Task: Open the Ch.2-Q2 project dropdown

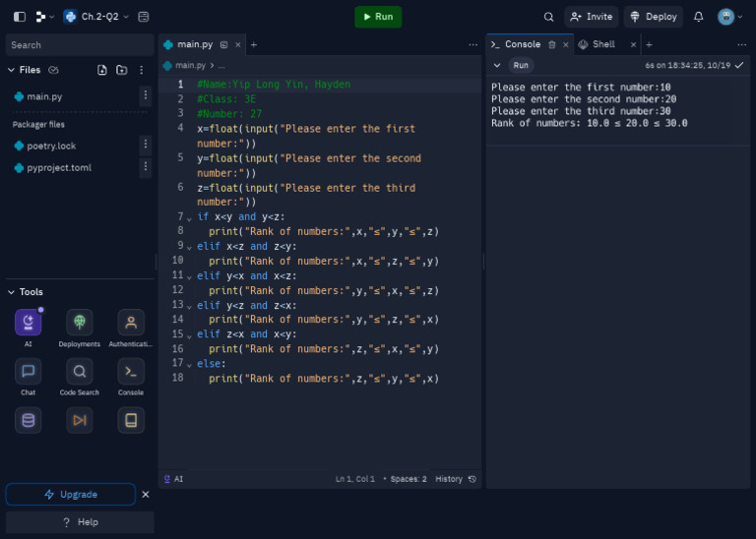Action: [96, 17]
